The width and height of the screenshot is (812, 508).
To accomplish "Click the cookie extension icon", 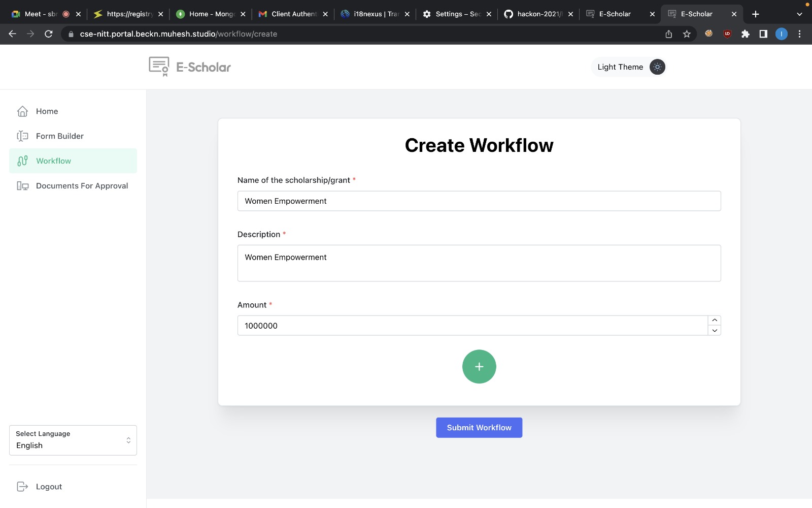I will pos(709,34).
